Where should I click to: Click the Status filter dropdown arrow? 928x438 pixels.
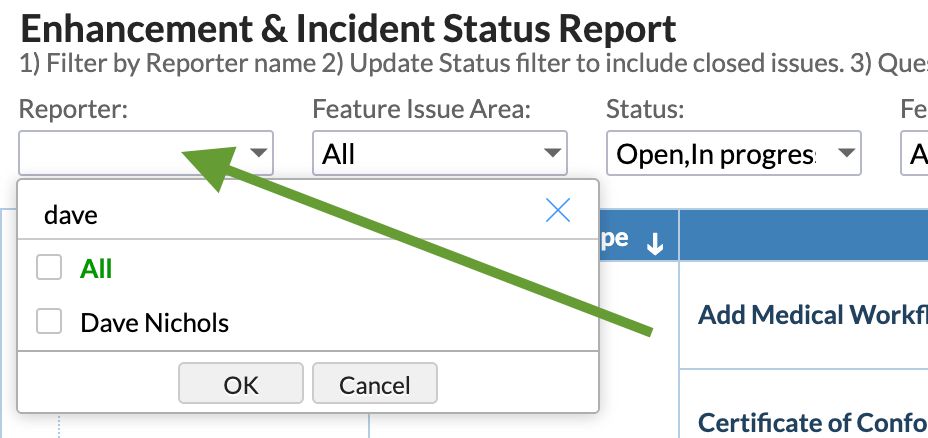846,154
